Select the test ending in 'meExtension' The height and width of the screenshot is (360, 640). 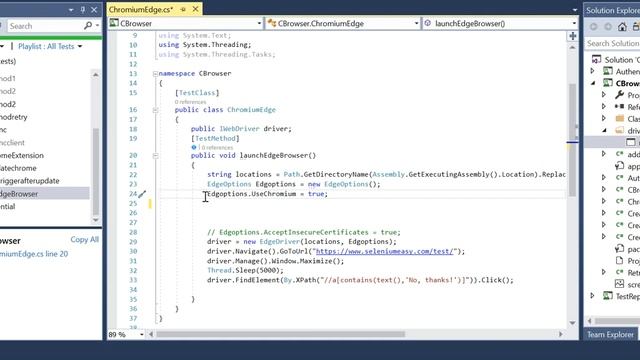click(x=22, y=156)
